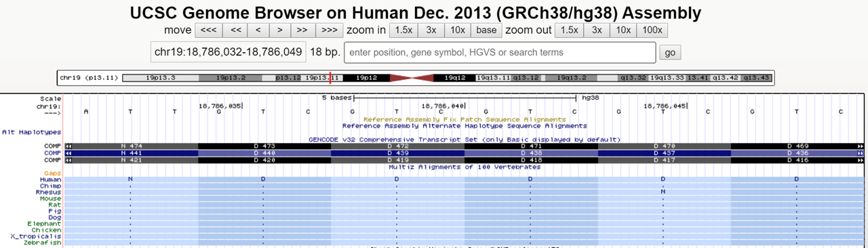
Task: Select the 19p12 band on the ideogram
Action: [x=366, y=78]
